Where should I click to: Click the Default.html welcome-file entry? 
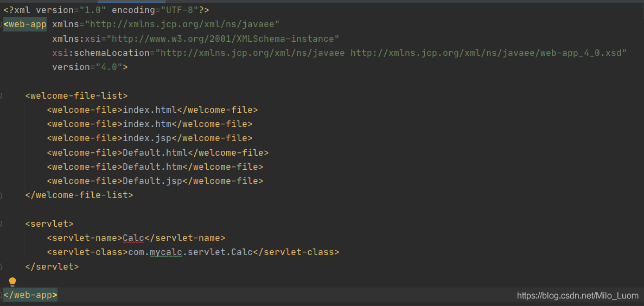click(x=155, y=152)
